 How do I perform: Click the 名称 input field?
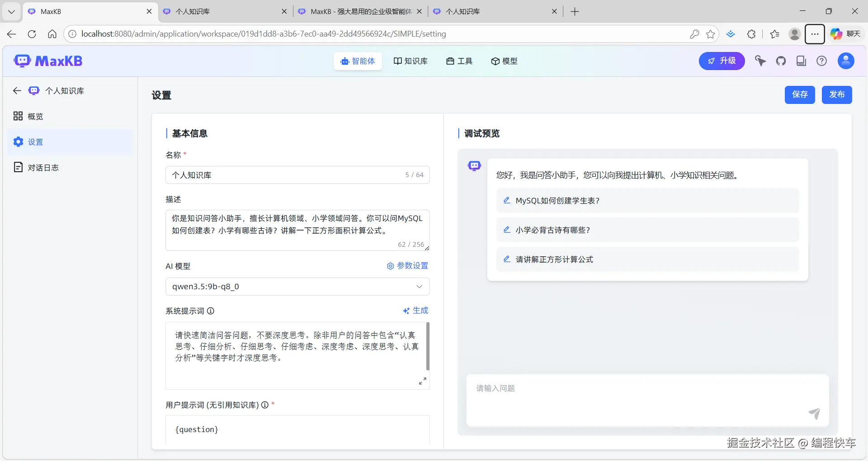click(x=297, y=175)
